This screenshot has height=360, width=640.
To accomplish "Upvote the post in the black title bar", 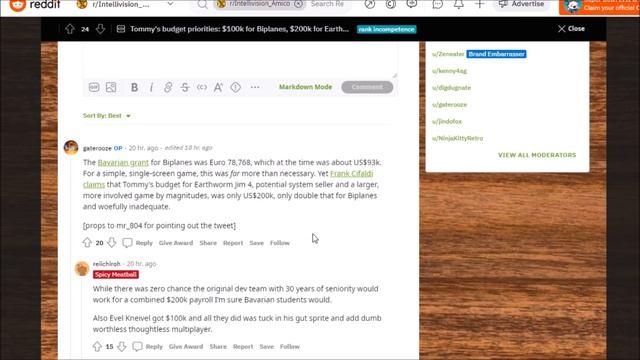I will click(x=70, y=29).
